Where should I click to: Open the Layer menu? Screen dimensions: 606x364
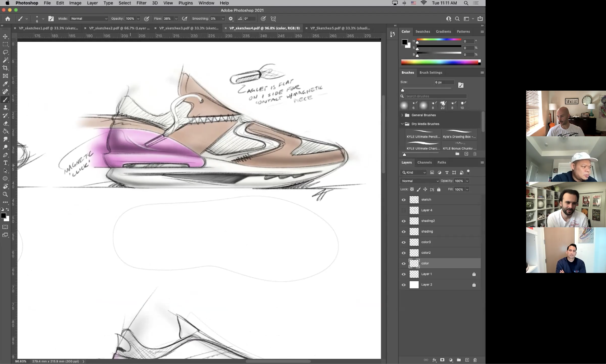pyautogui.click(x=92, y=3)
